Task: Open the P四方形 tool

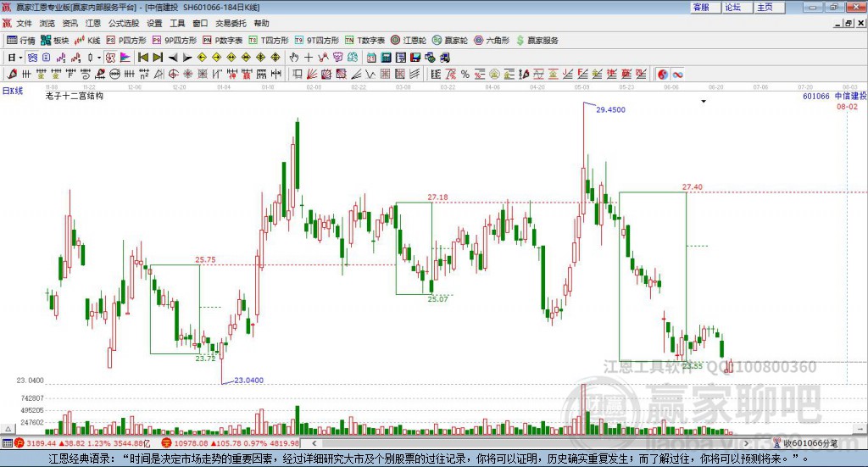Action: coord(126,41)
